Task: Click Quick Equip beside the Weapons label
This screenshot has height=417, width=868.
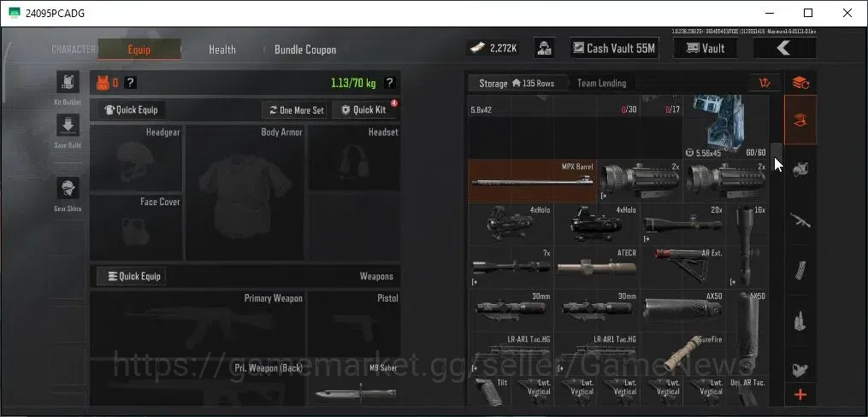Action: point(131,276)
